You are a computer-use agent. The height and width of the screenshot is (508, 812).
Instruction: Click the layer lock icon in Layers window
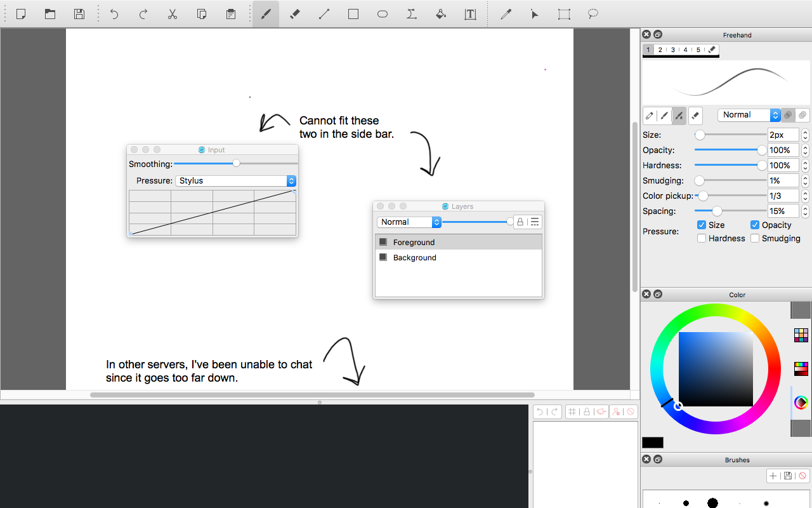[x=520, y=222]
